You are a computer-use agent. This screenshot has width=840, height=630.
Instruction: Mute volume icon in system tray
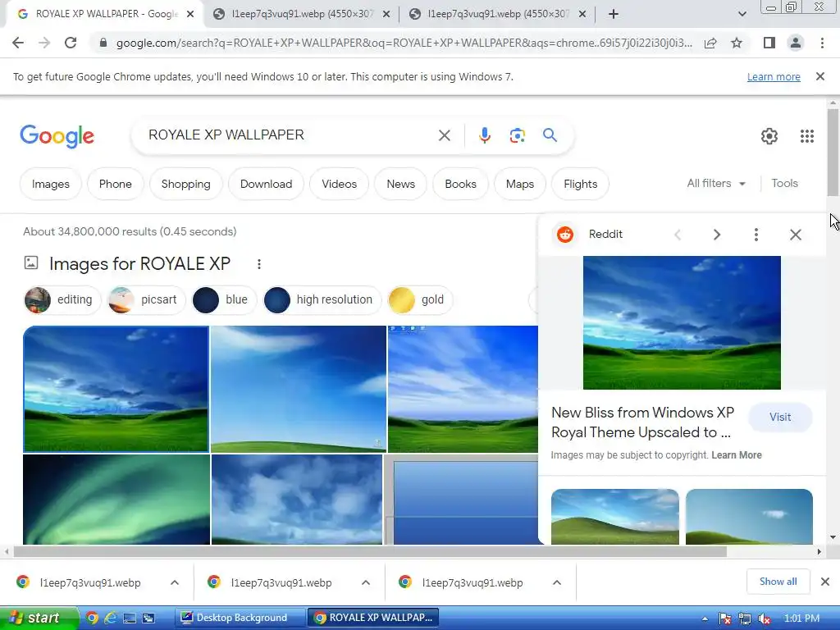[765, 619]
